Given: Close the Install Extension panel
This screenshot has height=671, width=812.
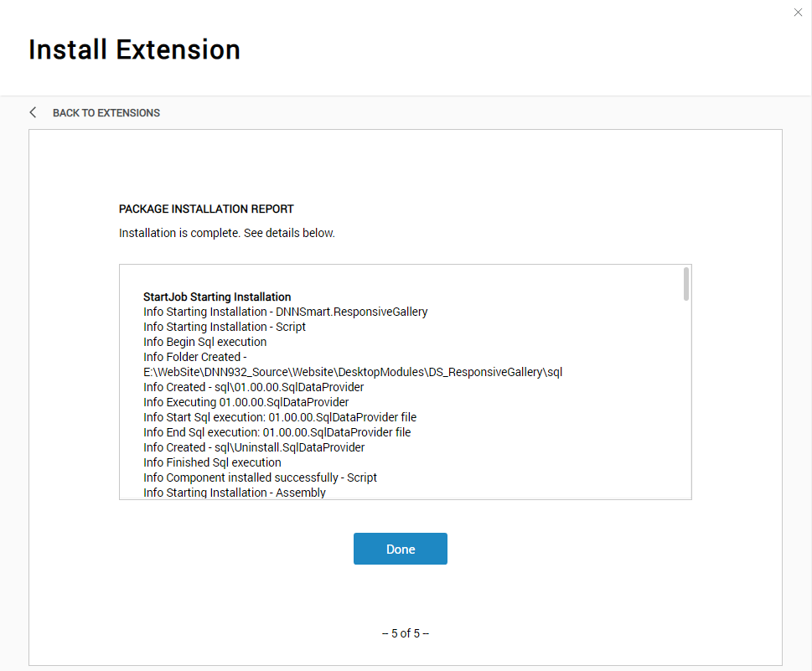Looking at the screenshot, I should (x=798, y=13).
